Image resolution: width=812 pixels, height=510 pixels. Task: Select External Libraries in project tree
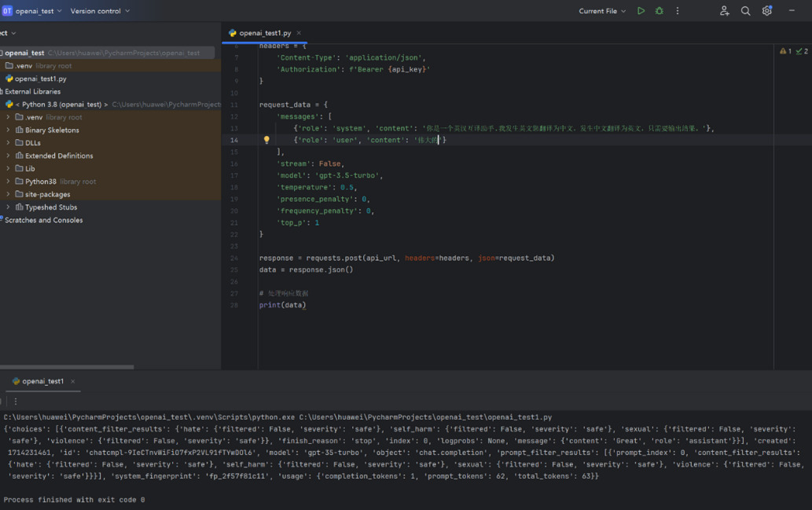tap(110, 92)
